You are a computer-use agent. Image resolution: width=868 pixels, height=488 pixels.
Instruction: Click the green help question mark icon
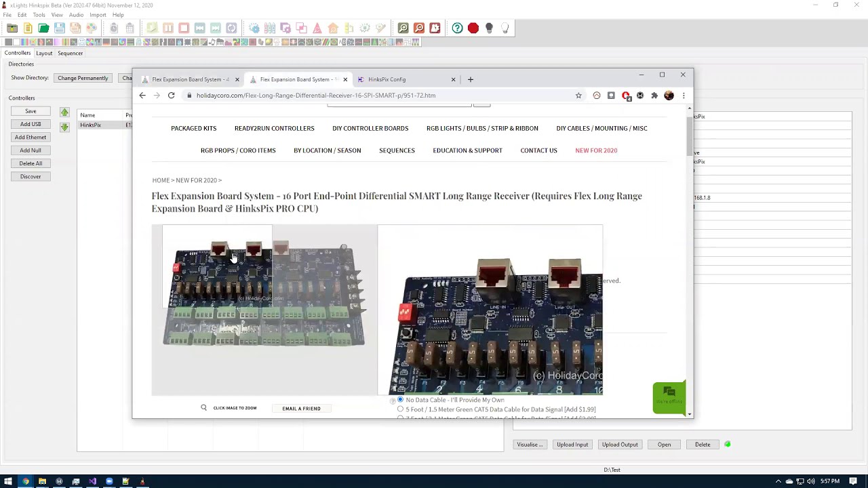458,28
